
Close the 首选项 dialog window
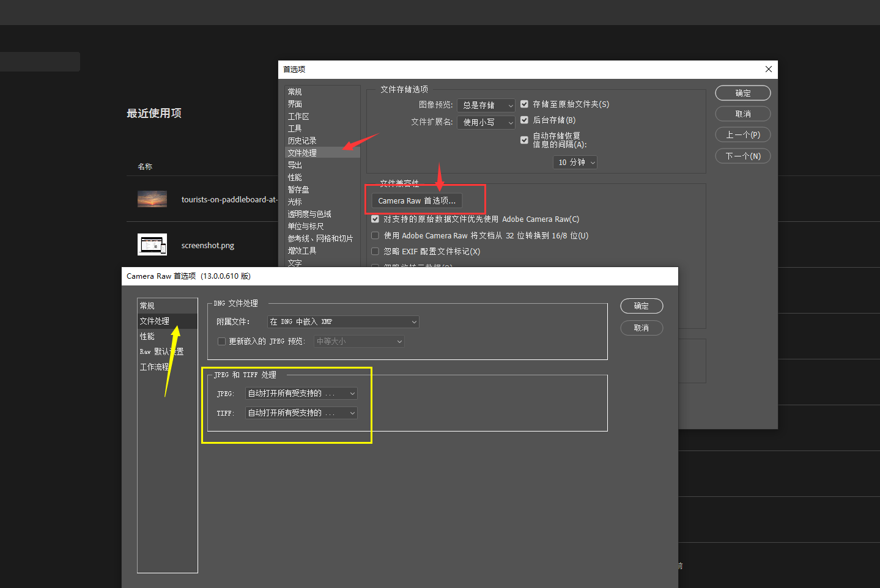click(x=768, y=69)
